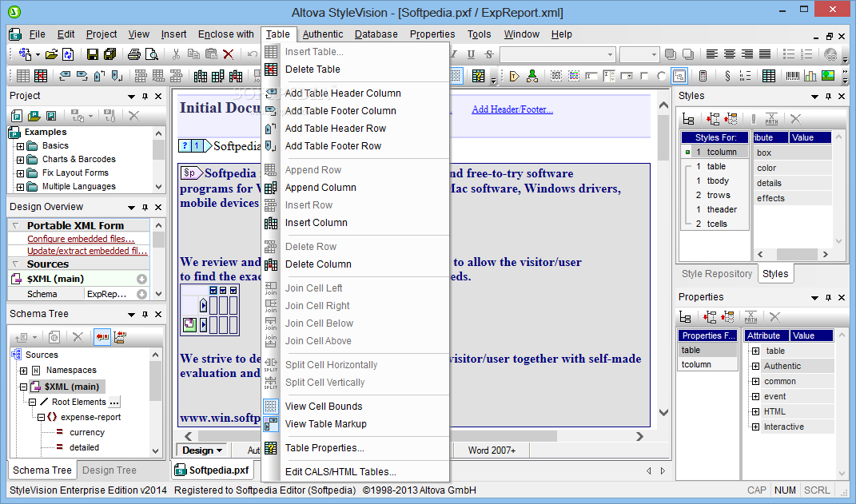Click the Delete Table toolbar icon
This screenshot has width=856, height=504.
[x=41, y=76]
